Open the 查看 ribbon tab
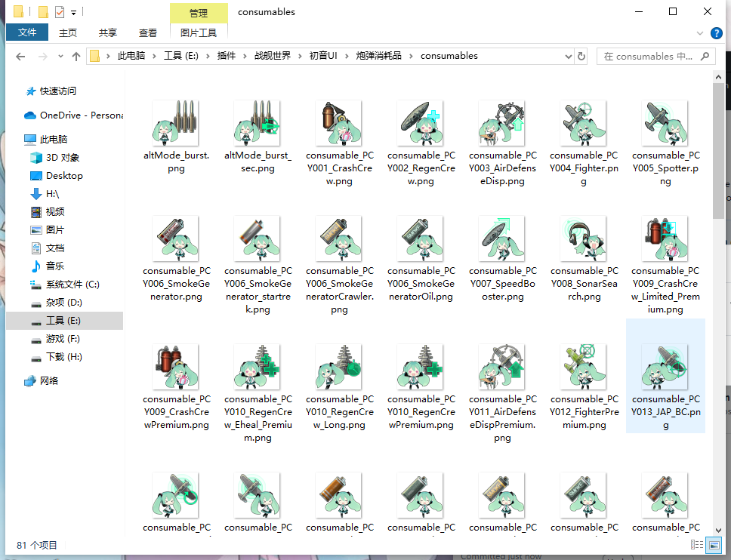This screenshot has width=731, height=560. 148,32
